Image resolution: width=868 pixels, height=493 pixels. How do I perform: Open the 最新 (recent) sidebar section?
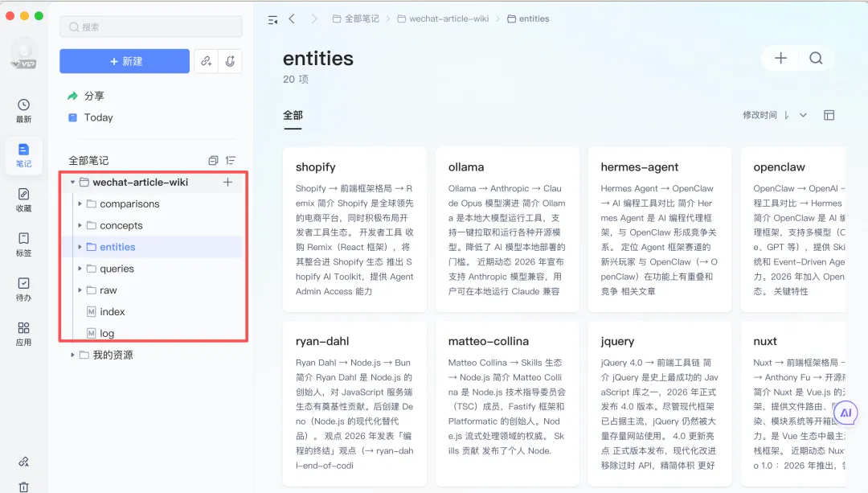click(23, 110)
